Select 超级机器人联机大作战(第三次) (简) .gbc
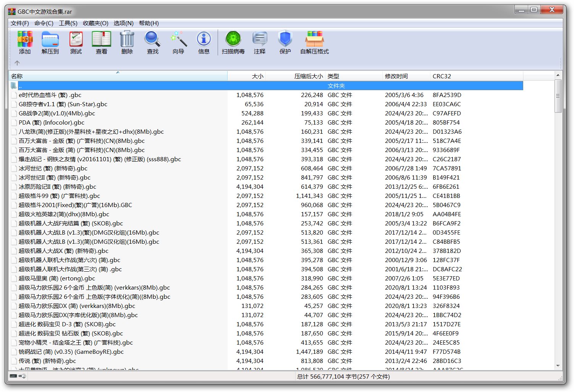The height and width of the screenshot is (392, 574). pyautogui.click(x=70, y=269)
